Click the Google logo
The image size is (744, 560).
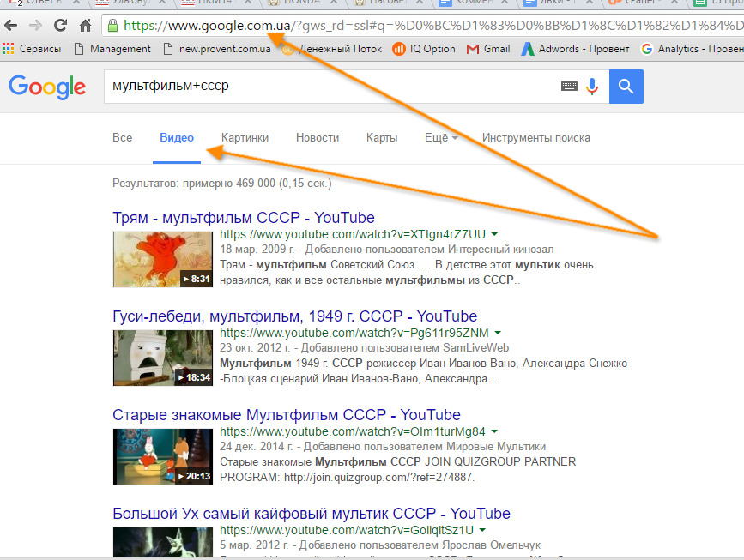47,87
